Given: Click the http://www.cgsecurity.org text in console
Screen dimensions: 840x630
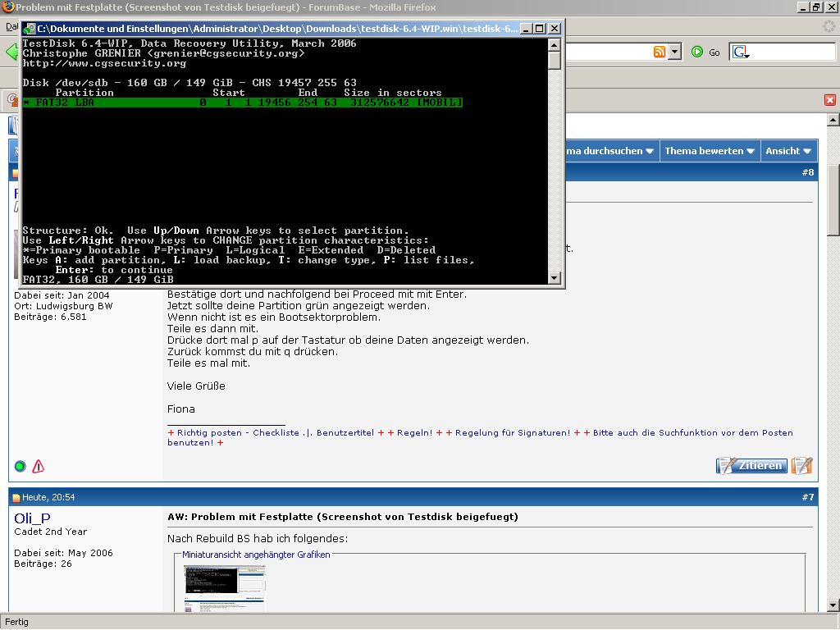Looking at the screenshot, I should coord(104,63).
